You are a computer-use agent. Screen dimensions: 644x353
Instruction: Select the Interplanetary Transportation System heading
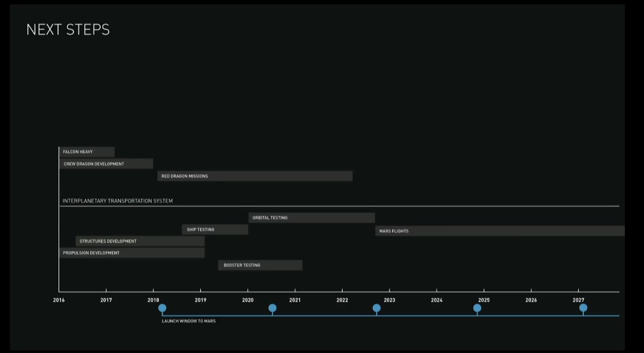point(118,201)
